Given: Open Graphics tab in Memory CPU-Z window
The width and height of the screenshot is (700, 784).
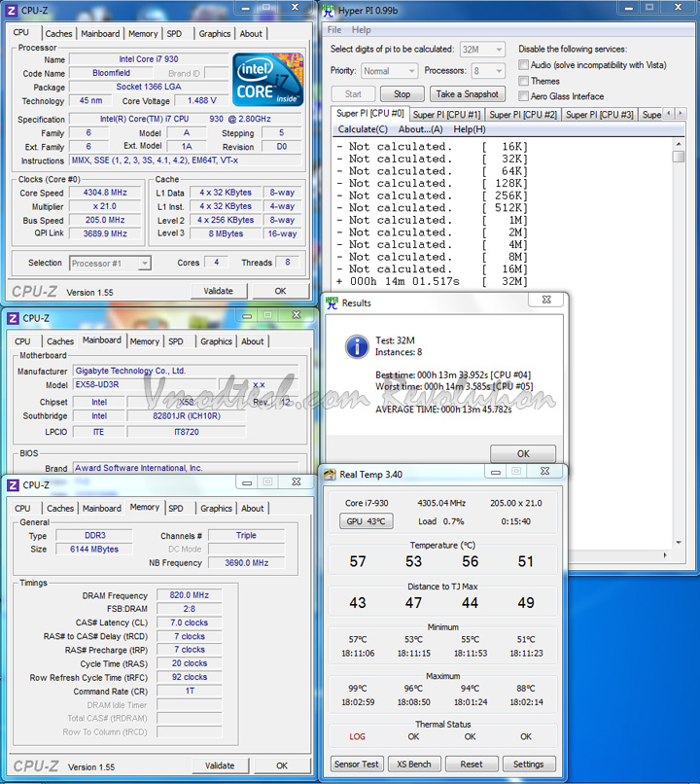Looking at the screenshot, I should (x=217, y=508).
